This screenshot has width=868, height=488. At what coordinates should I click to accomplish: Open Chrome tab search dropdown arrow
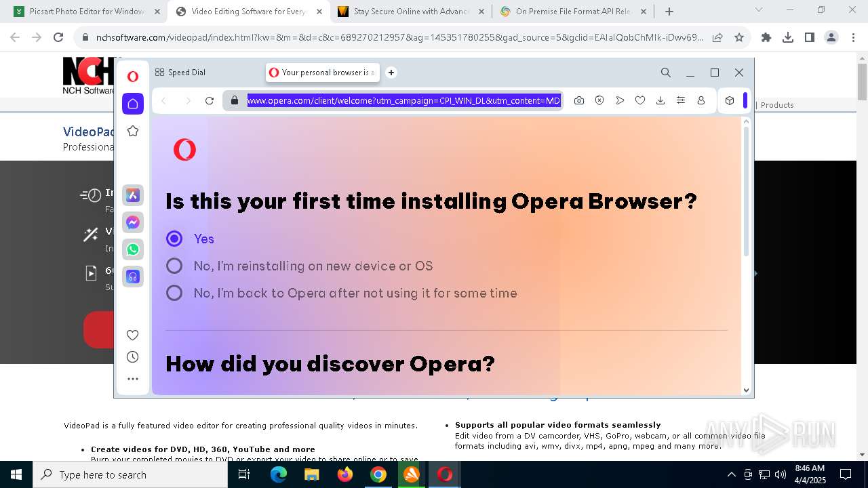pyautogui.click(x=759, y=9)
